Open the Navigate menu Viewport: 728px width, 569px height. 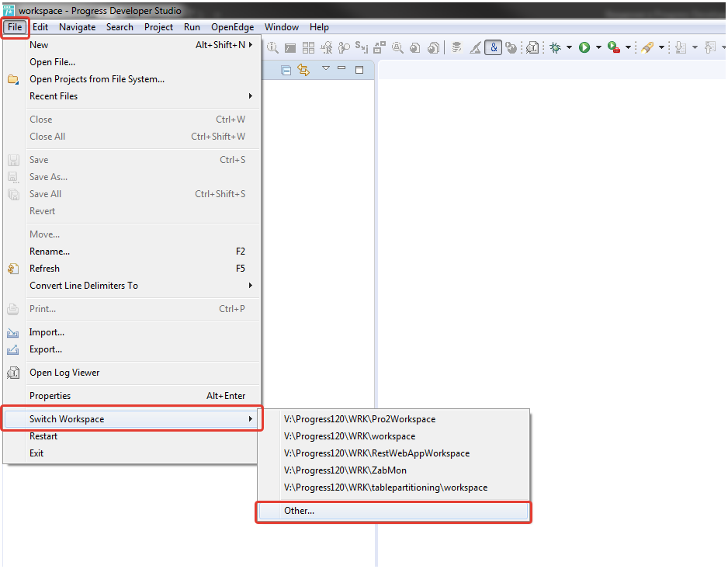point(77,27)
